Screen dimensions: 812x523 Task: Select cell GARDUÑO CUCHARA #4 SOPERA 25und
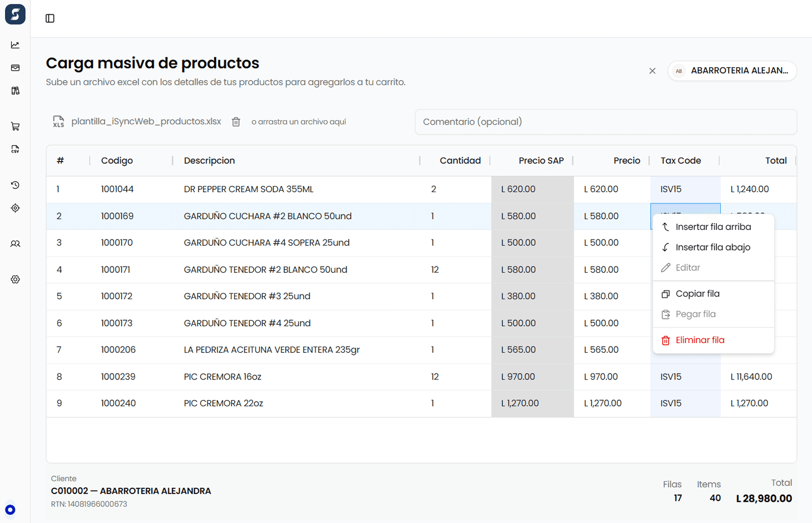267,243
